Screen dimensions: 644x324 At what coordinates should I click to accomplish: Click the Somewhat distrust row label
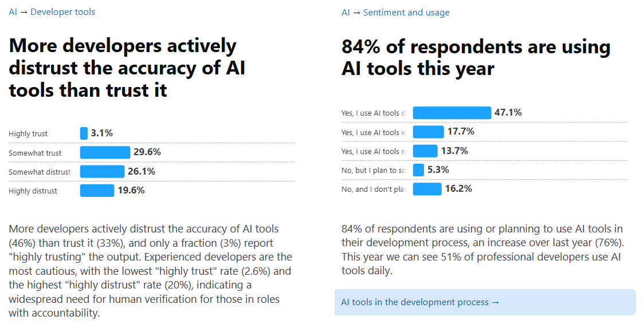coord(40,172)
